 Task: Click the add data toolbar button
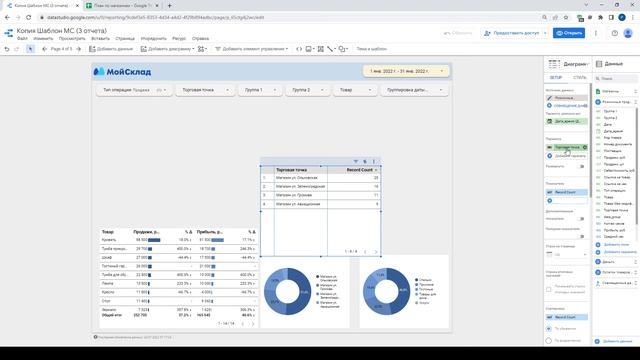coord(111,49)
